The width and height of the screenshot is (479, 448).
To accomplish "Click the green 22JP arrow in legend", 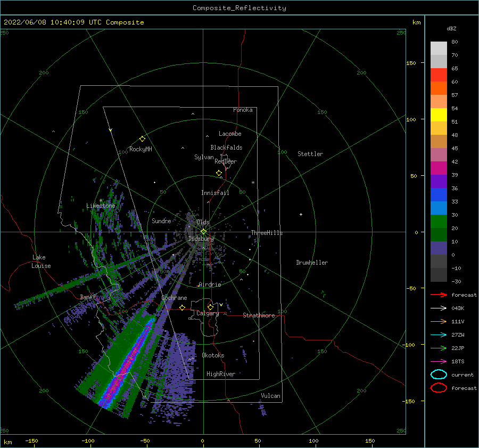I will (x=439, y=348).
